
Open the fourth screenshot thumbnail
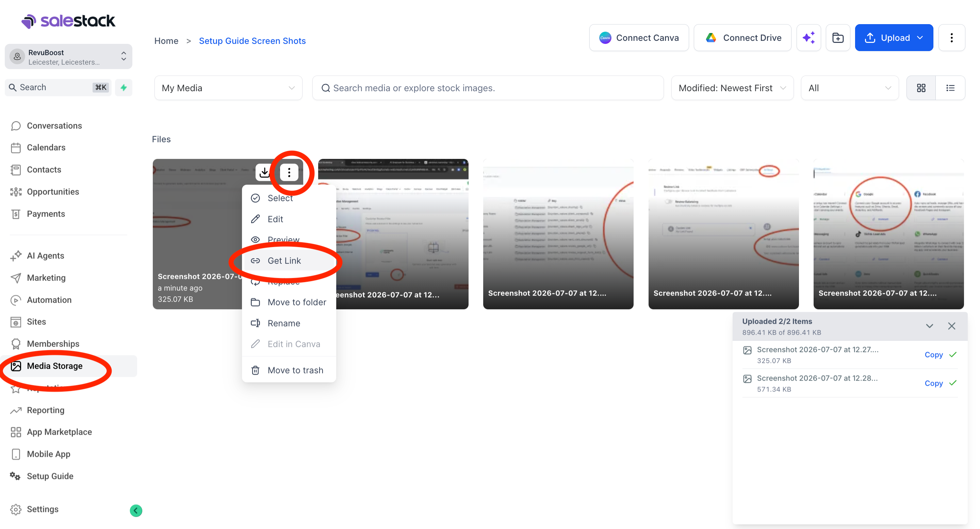[723, 234]
